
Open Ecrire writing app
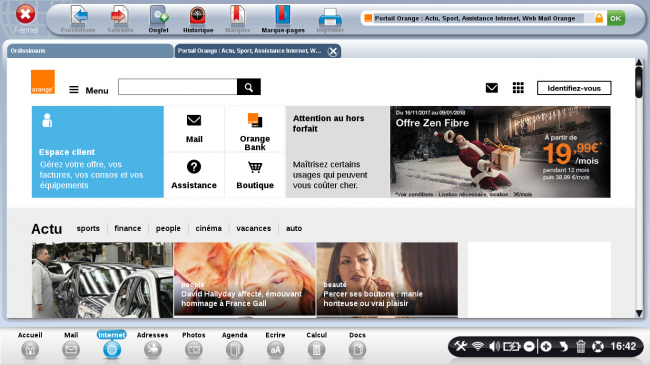tap(275, 345)
